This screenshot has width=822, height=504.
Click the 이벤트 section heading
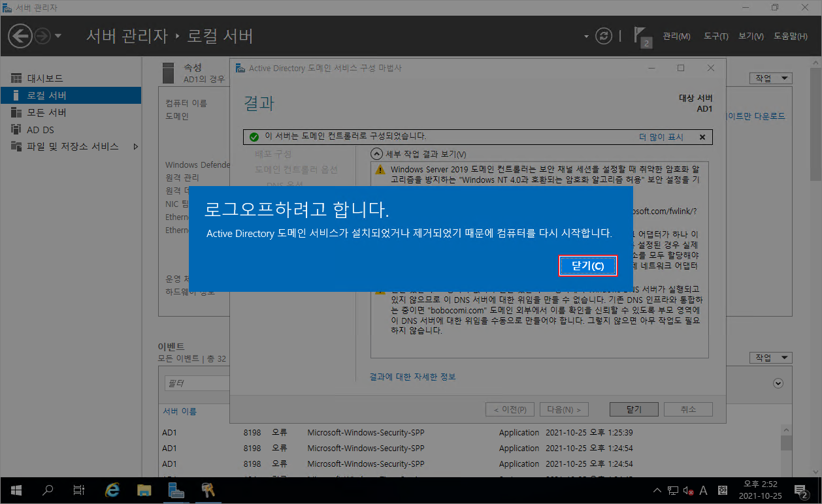point(171,347)
